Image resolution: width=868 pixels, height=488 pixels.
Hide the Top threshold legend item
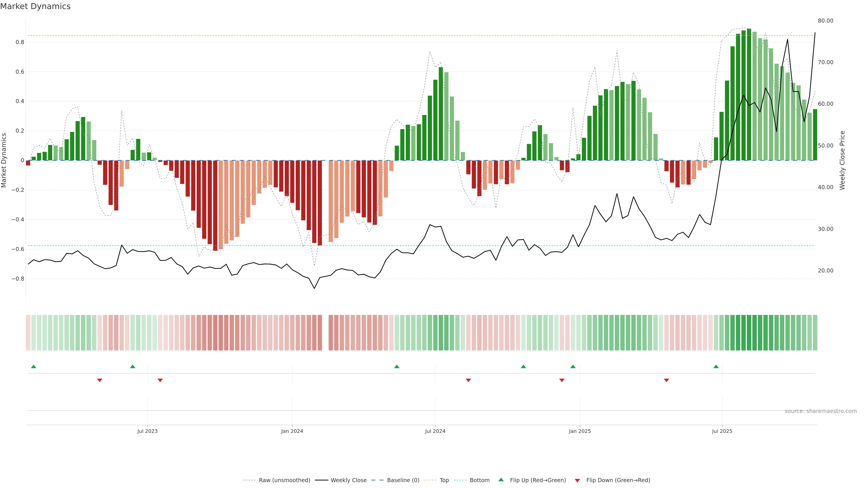[x=444, y=480]
